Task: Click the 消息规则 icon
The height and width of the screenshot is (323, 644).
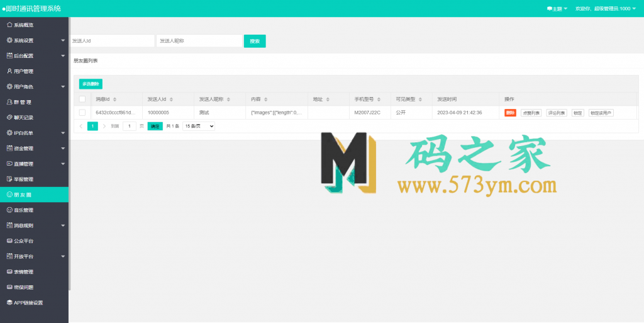Action: point(9,225)
